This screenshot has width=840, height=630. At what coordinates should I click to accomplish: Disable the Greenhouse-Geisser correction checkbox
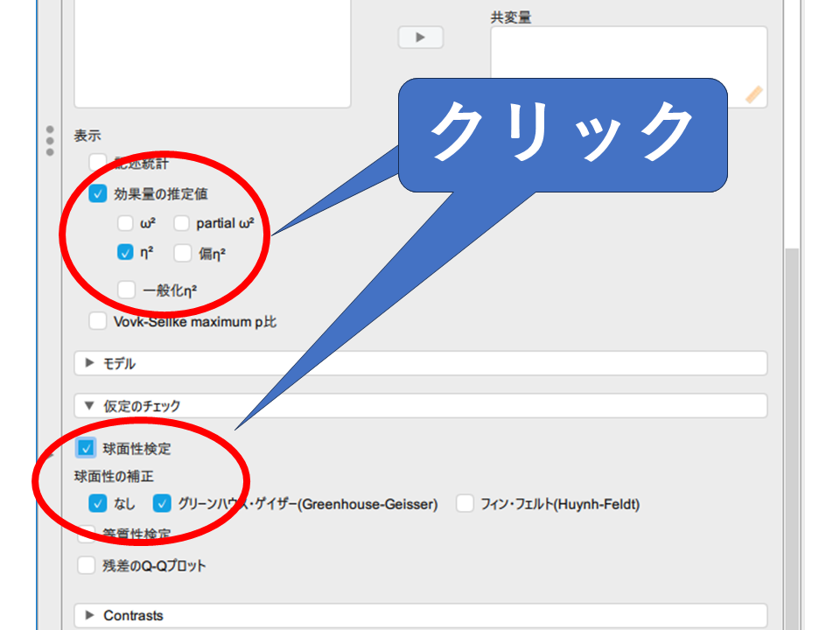tap(162, 504)
